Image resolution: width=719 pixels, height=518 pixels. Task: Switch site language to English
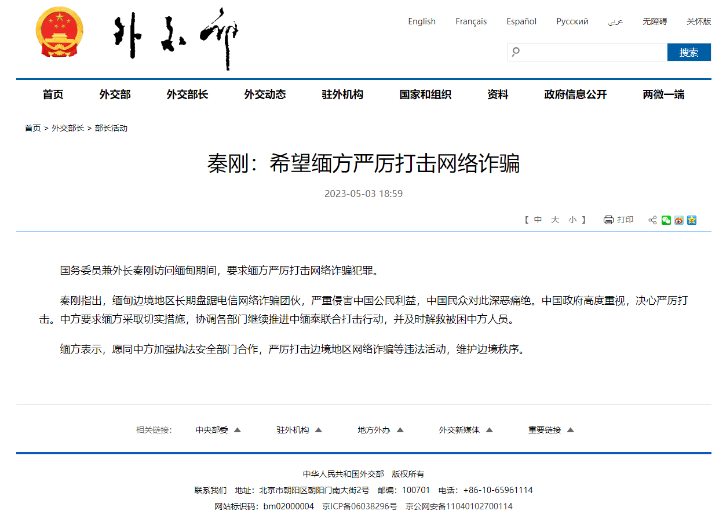(x=421, y=21)
